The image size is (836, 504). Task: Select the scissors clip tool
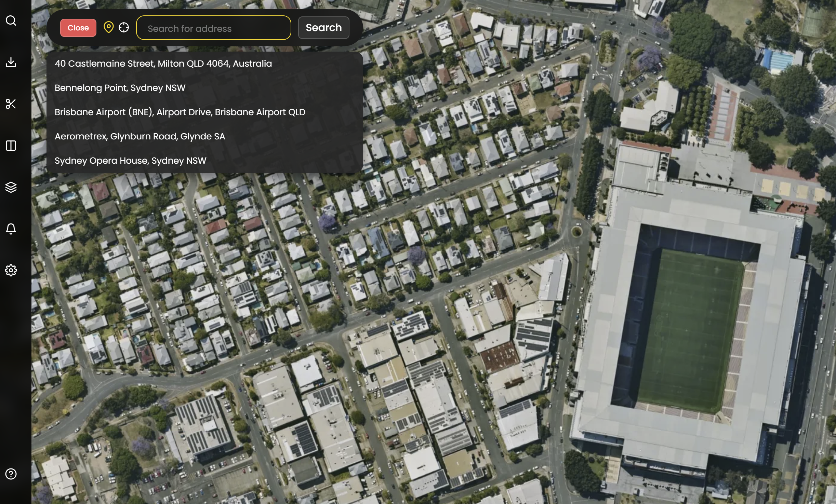11,104
